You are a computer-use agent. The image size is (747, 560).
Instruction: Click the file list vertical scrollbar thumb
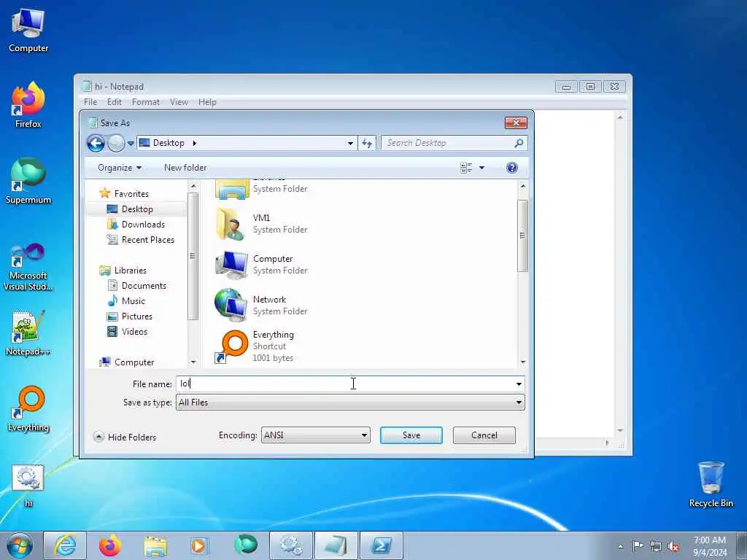tap(522, 236)
